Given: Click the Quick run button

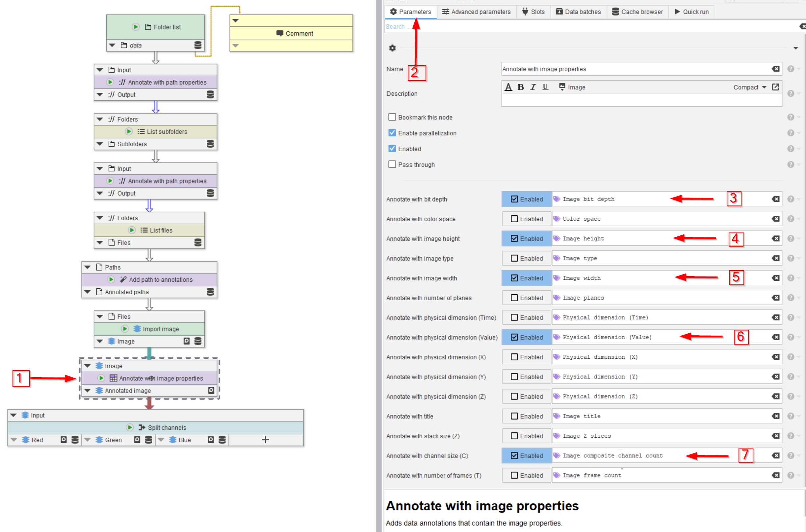Looking at the screenshot, I should (x=691, y=12).
